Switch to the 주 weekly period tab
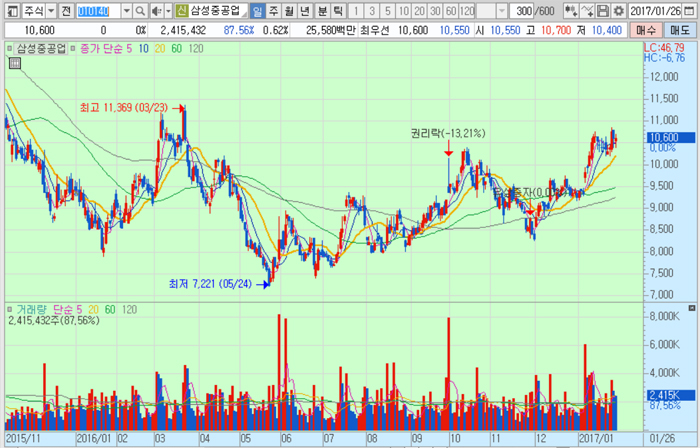 click(x=273, y=11)
